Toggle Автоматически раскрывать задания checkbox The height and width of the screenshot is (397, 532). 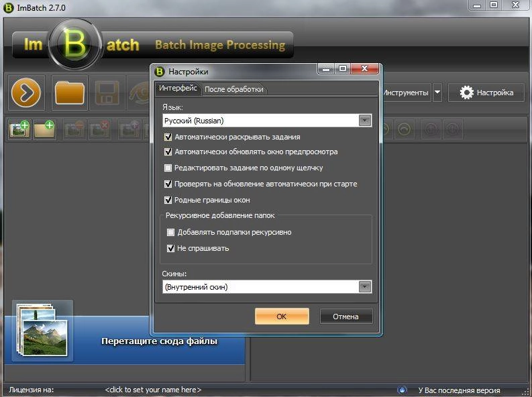168,137
